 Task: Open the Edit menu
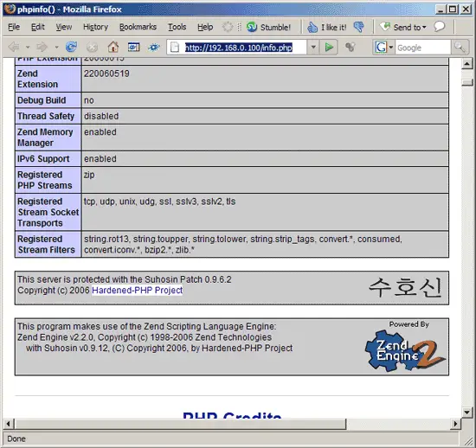click(37, 27)
